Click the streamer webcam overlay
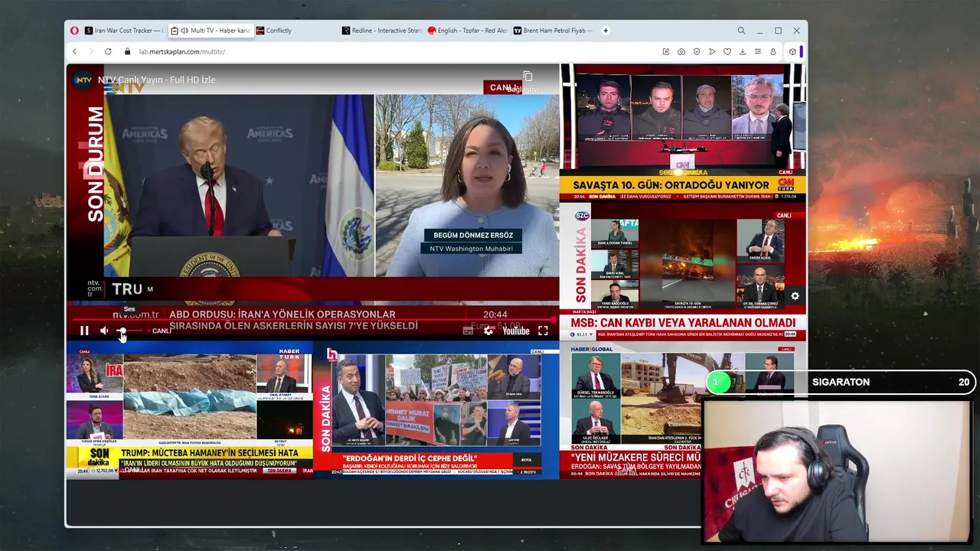Viewport: 980px width, 551px height. pyautogui.click(x=837, y=472)
